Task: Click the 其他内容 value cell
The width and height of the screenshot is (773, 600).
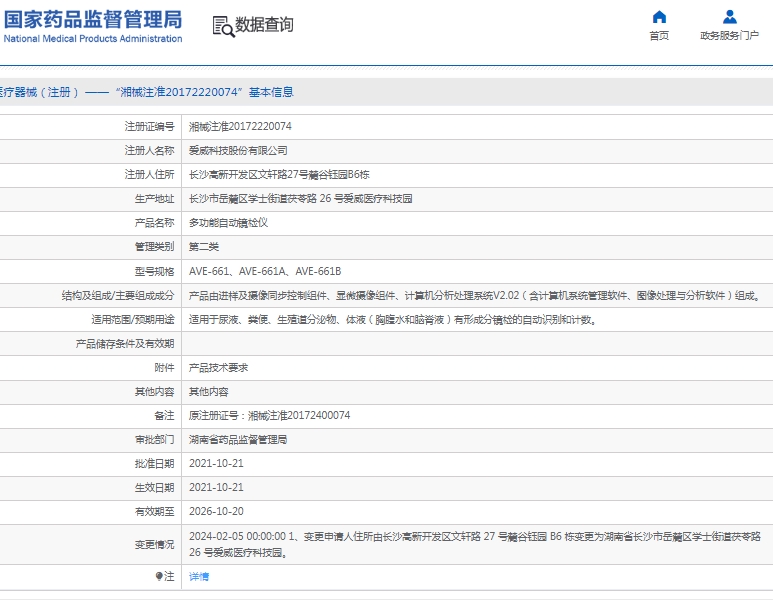Action: click(x=209, y=392)
